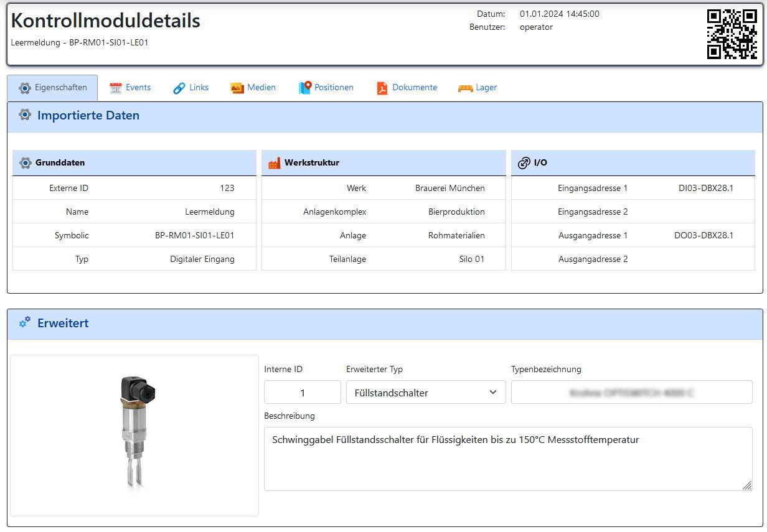Image resolution: width=767 pixels, height=532 pixels.
Task: Focus the Typenbezeichnung field
Action: [632, 393]
